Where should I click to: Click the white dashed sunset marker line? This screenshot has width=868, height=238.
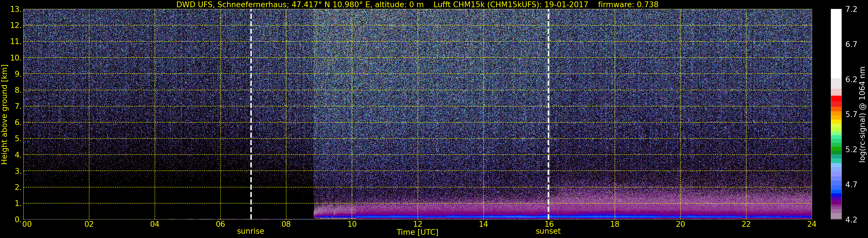click(x=548, y=114)
